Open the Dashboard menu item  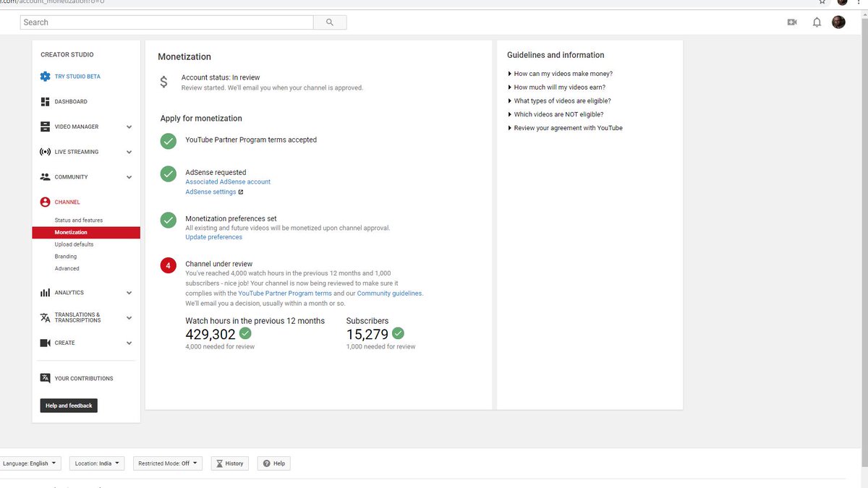(71, 102)
